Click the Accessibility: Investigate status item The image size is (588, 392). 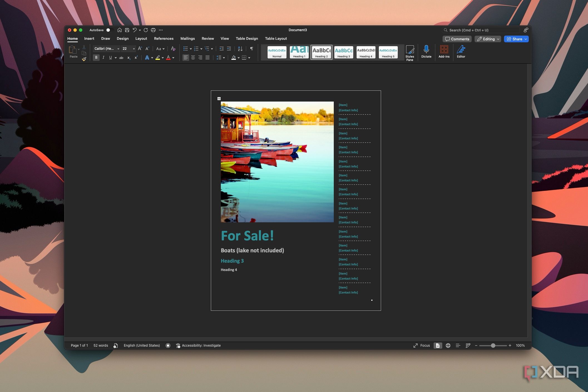click(198, 346)
